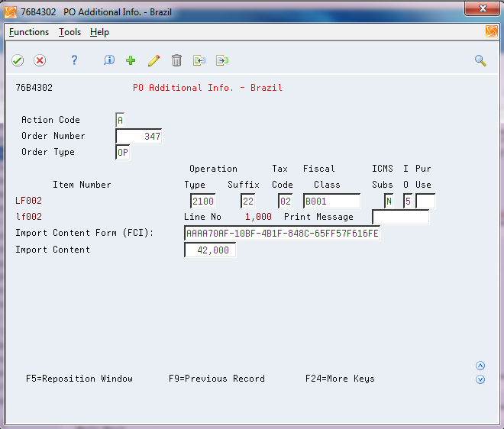Click the Import Content Form FCI field
504x429 pixels.
283,234
